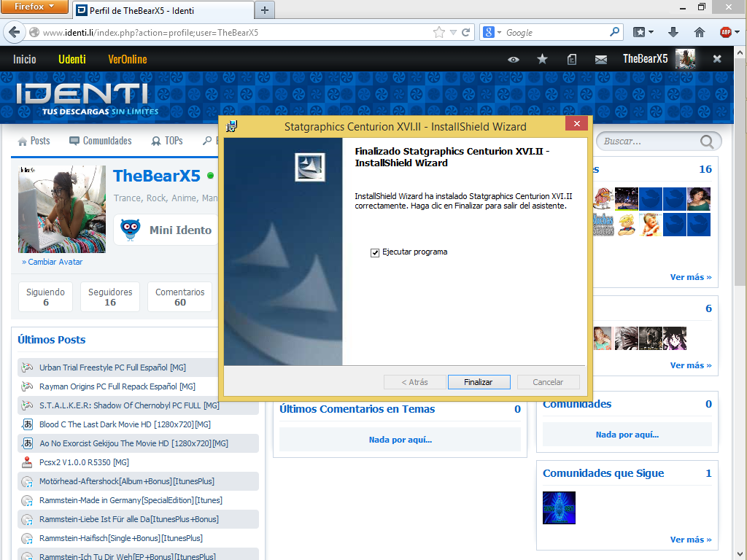Switch to the Comunidades tab
Viewport: 747px width, 560px height.
[x=100, y=141]
